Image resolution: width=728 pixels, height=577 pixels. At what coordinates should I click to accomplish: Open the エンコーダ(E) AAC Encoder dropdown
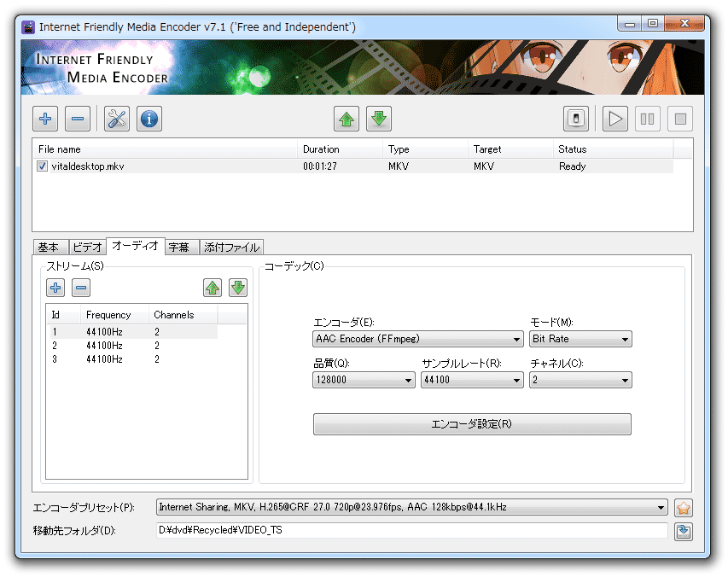[418, 339]
